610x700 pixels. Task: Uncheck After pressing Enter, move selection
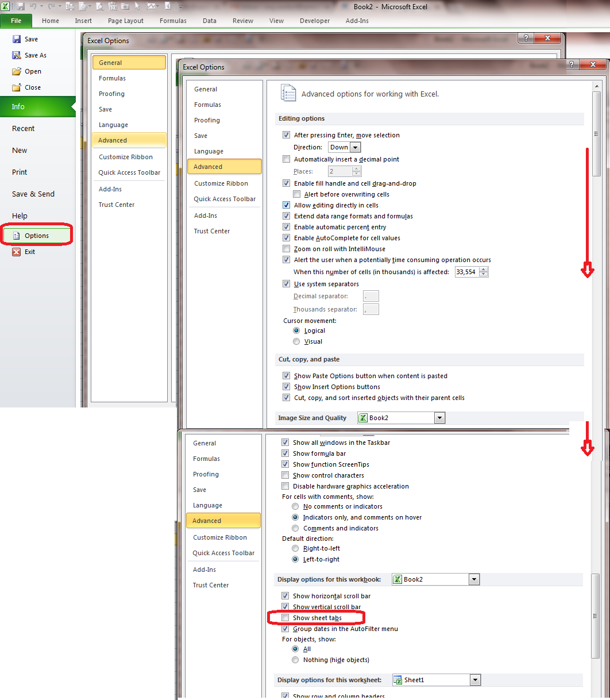pyautogui.click(x=287, y=135)
